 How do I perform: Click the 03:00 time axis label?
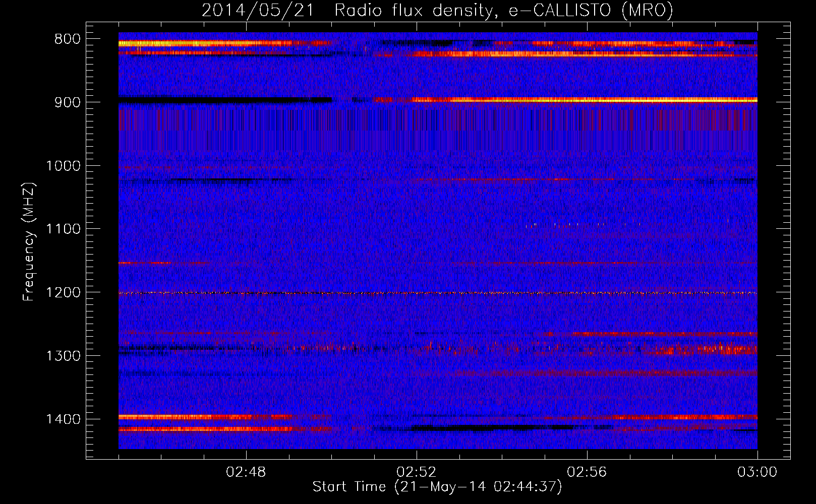(757, 472)
